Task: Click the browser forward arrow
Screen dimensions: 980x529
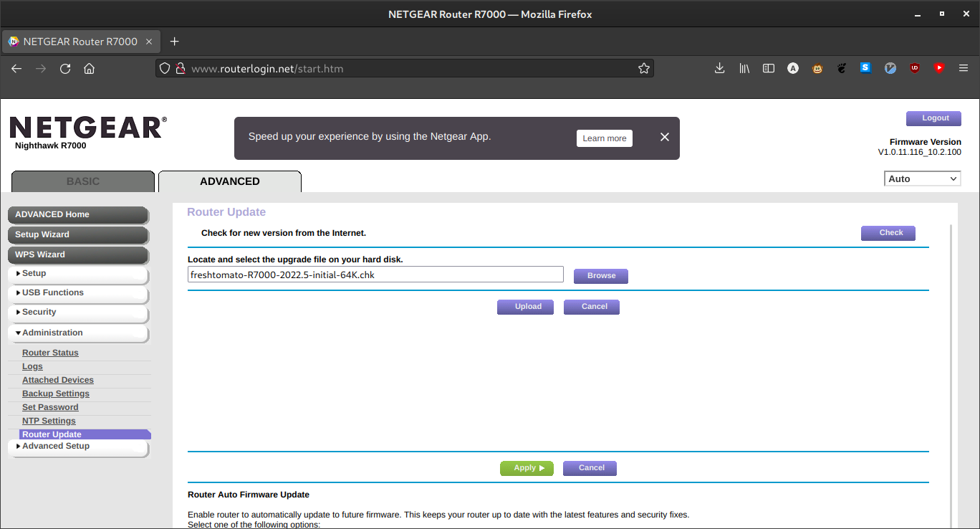Action: (x=41, y=68)
